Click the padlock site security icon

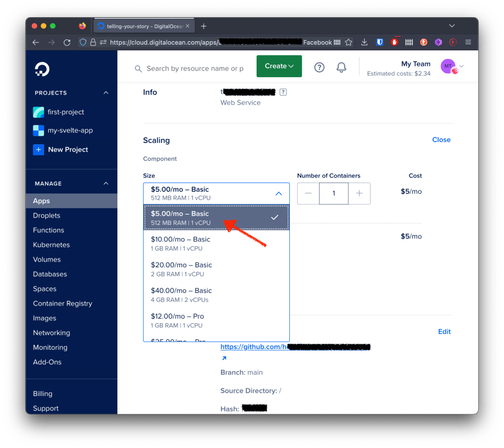point(93,42)
